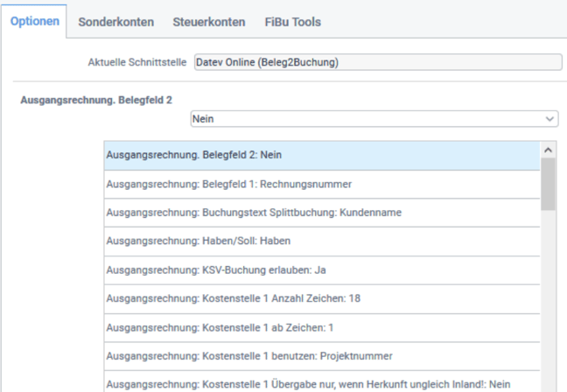567x392 pixels.
Task: Pick the 'Haben/Soll: Haben' row
Action: (322, 241)
